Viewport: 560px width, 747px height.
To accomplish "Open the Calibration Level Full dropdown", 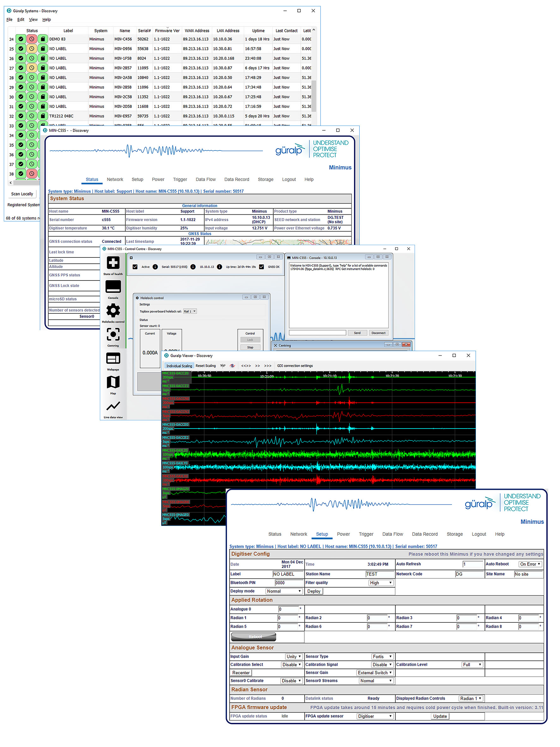I will click(x=472, y=665).
